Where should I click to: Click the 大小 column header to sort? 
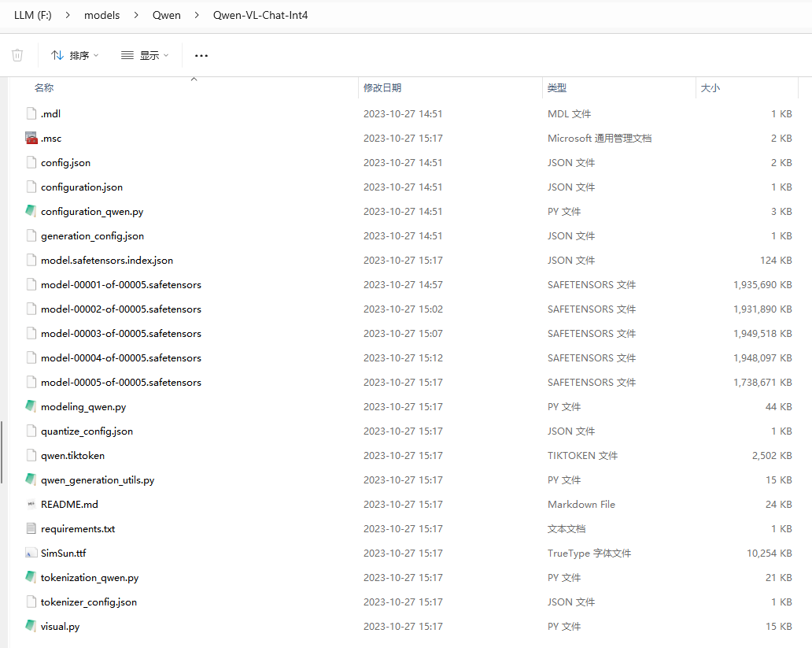(710, 87)
